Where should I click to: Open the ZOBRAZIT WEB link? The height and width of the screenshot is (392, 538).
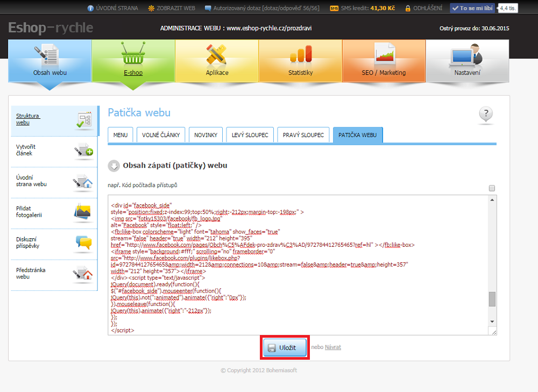click(x=176, y=8)
